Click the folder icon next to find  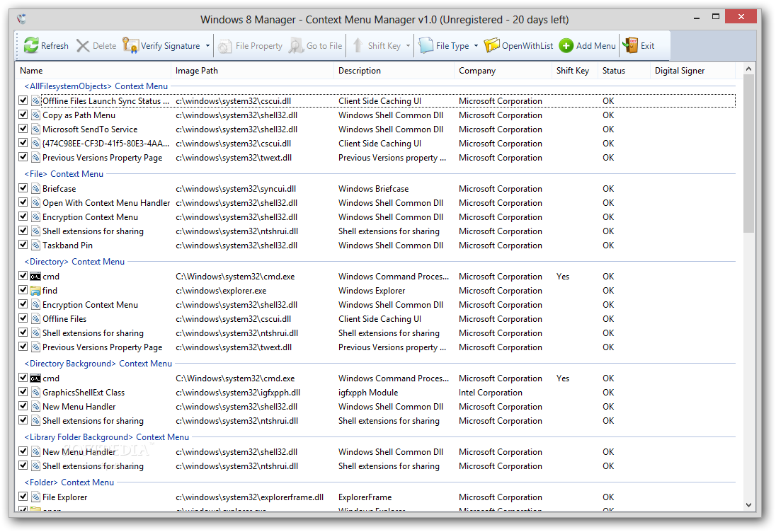click(35, 291)
